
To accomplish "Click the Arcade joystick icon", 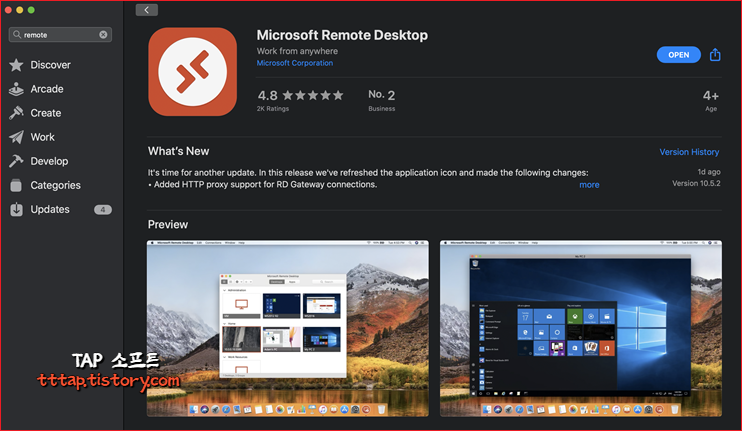I will 16,89.
